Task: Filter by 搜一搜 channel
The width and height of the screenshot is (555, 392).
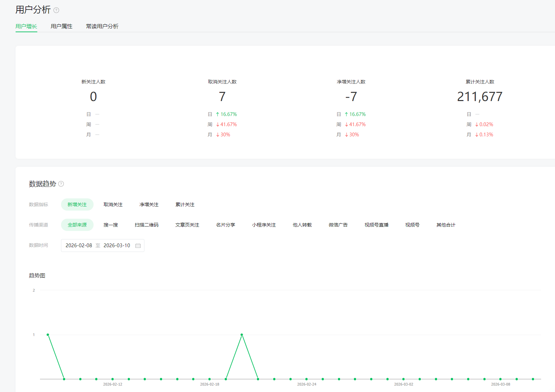Action: (111, 225)
